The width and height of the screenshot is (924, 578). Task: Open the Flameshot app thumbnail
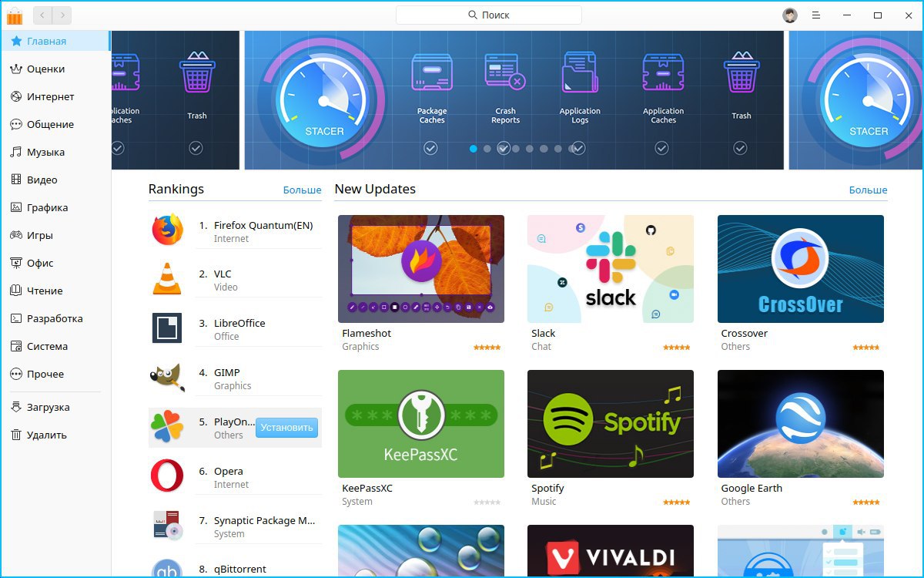(x=421, y=268)
